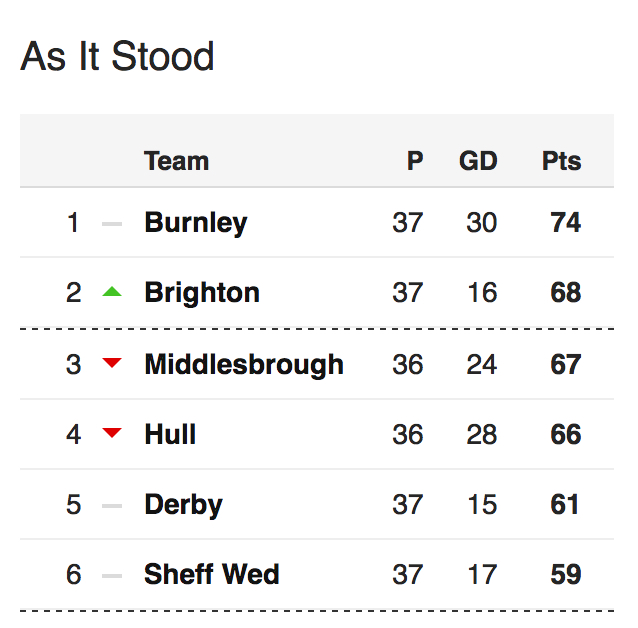Click Brighton's 68 points value

tap(566, 293)
